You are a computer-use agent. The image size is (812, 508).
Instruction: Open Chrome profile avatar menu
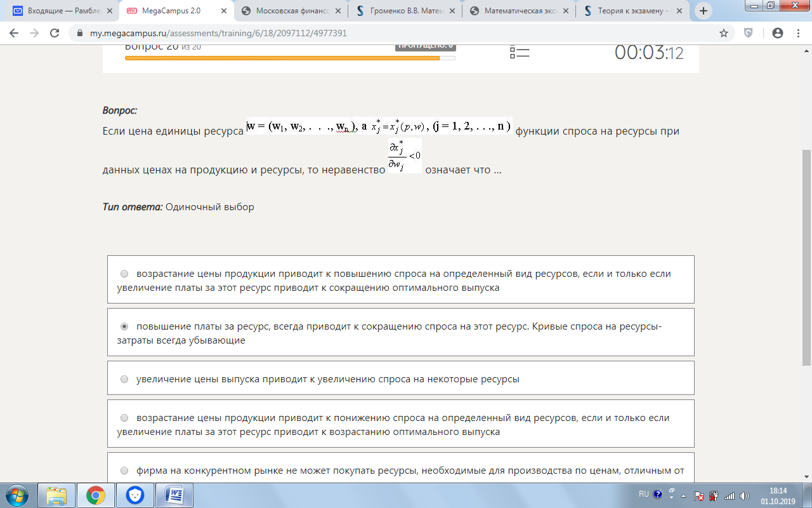click(x=777, y=33)
